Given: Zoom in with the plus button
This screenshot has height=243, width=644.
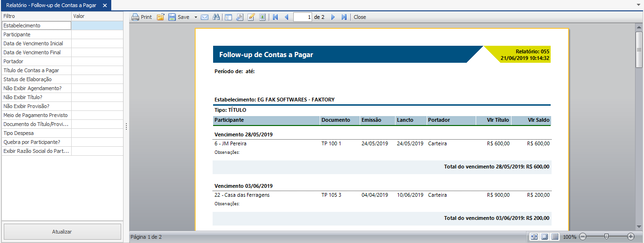Looking at the screenshot, I should click(x=631, y=236).
